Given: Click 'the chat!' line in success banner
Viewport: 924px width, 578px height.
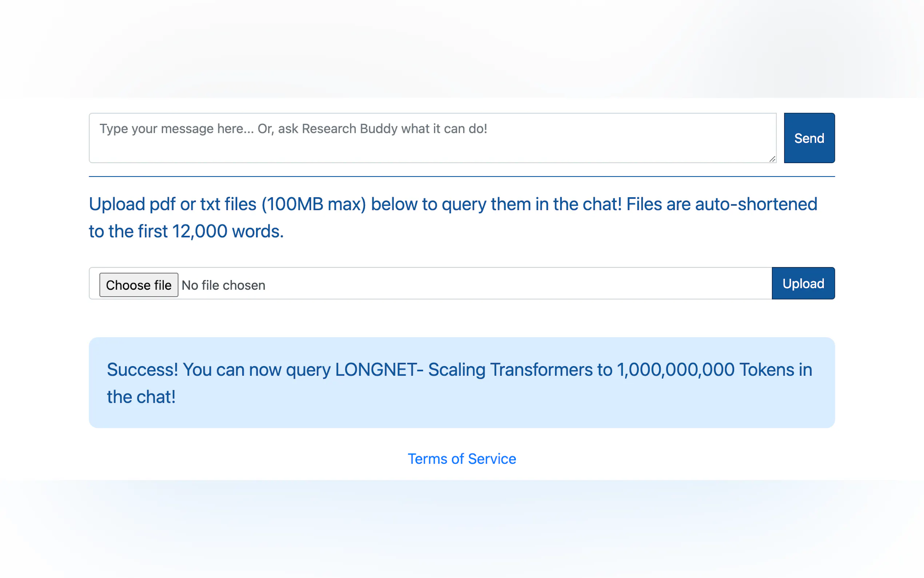Looking at the screenshot, I should pyautogui.click(x=141, y=397).
